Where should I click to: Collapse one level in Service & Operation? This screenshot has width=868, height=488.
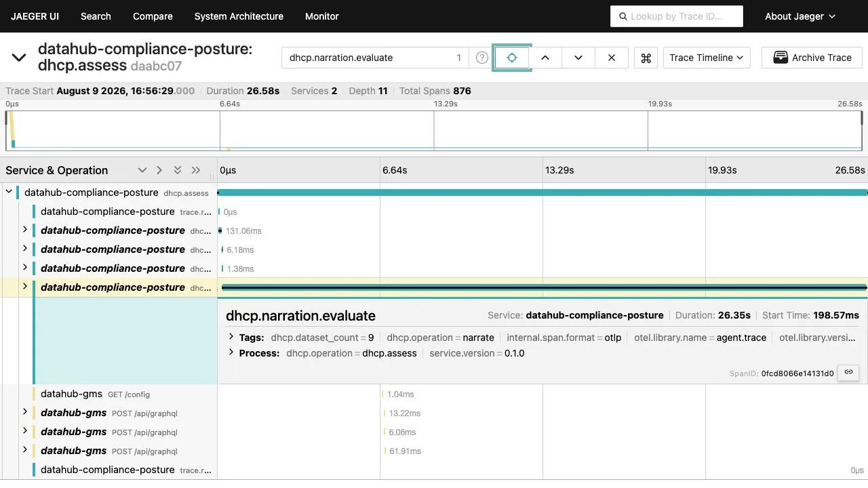(159, 170)
